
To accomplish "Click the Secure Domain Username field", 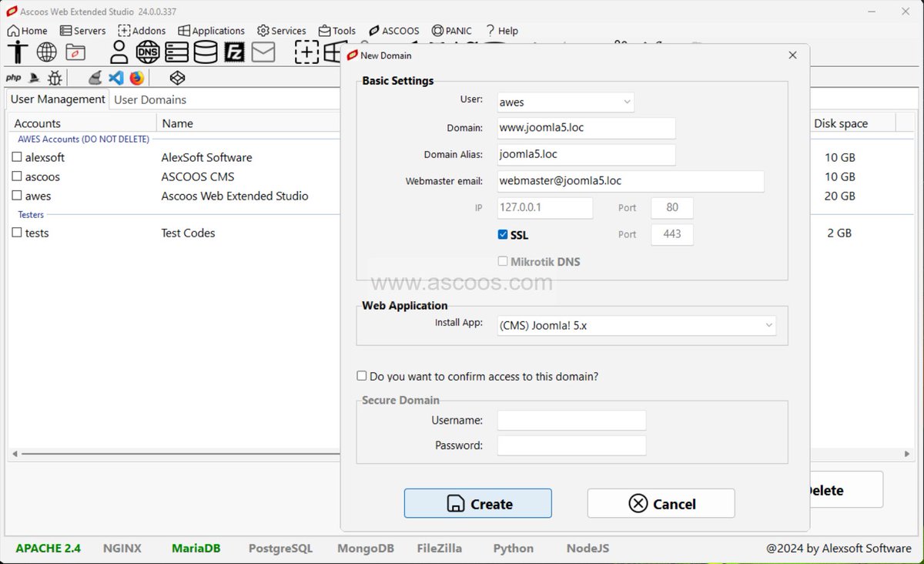I will click(571, 420).
